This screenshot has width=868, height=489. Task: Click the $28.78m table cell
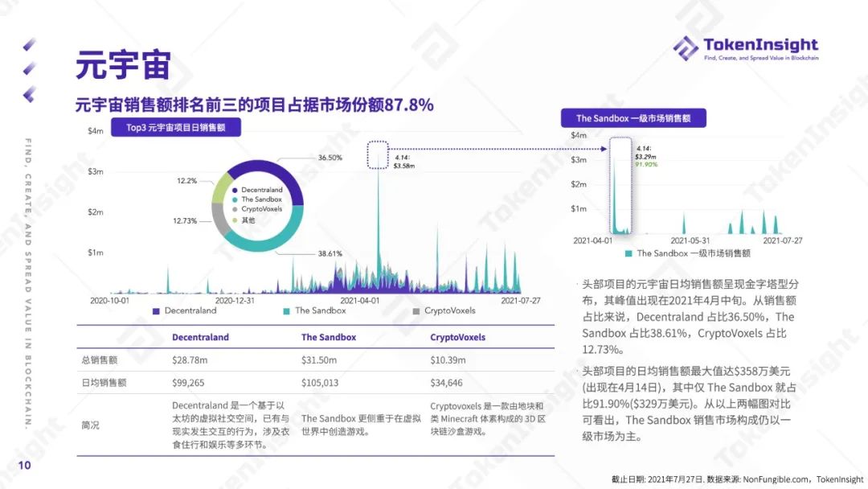pos(190,360)
